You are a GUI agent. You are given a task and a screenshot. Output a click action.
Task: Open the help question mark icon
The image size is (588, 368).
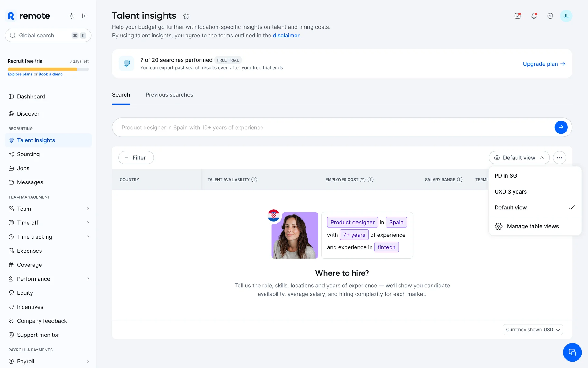(550, 16)
